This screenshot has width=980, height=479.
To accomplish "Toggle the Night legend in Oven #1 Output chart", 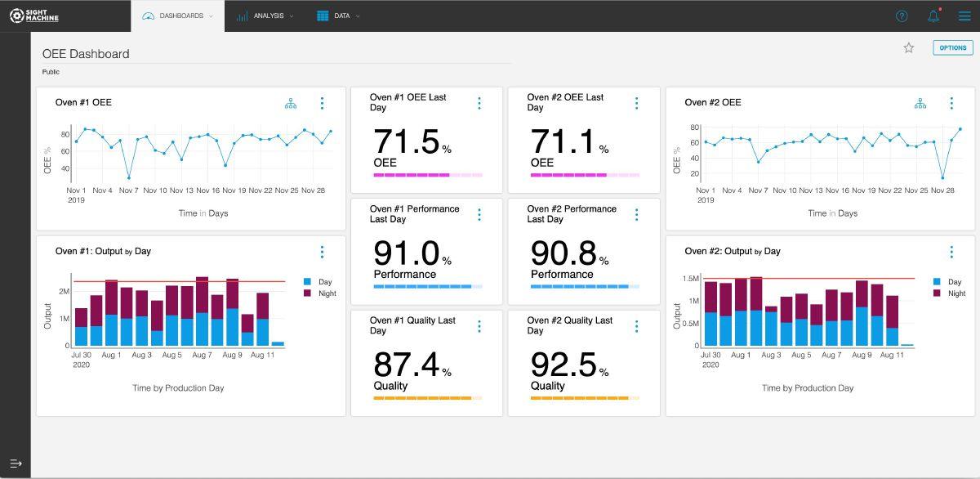I will pos(320,293).
